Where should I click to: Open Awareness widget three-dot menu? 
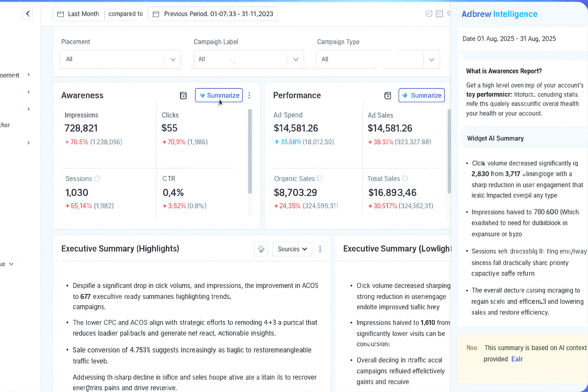[249, 95]
